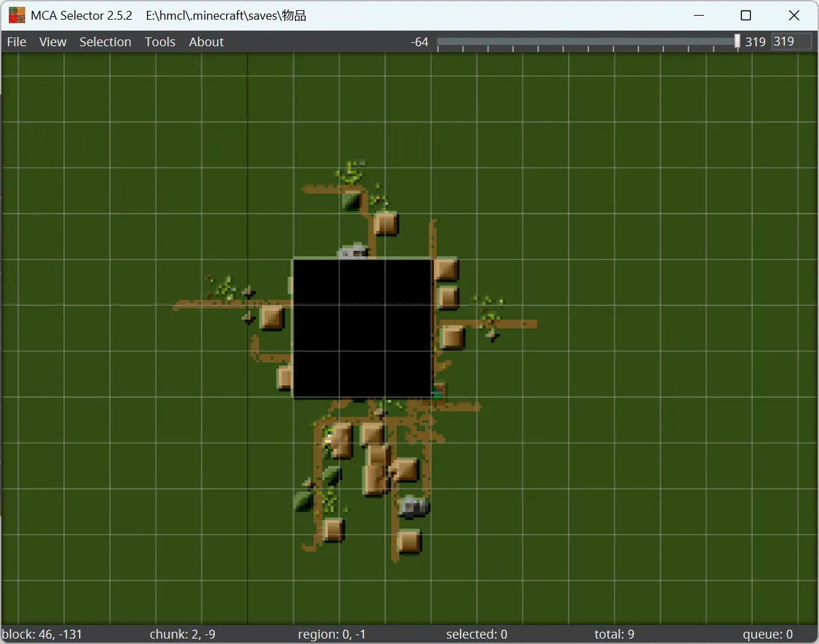819x644 pixels.
Task: Open the Selection menu
Action: coord(105,41)
